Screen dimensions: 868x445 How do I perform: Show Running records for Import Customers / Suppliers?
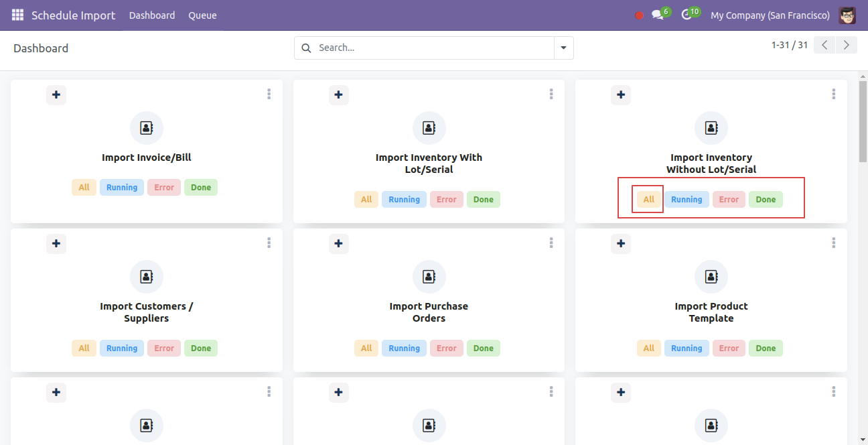pyautogui.click(x=122, y=348)
